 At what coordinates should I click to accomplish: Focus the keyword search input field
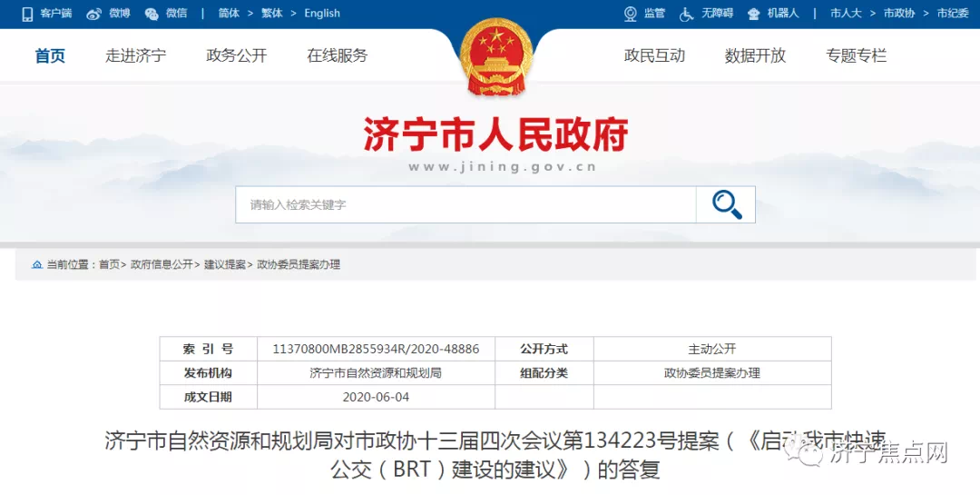465,204
